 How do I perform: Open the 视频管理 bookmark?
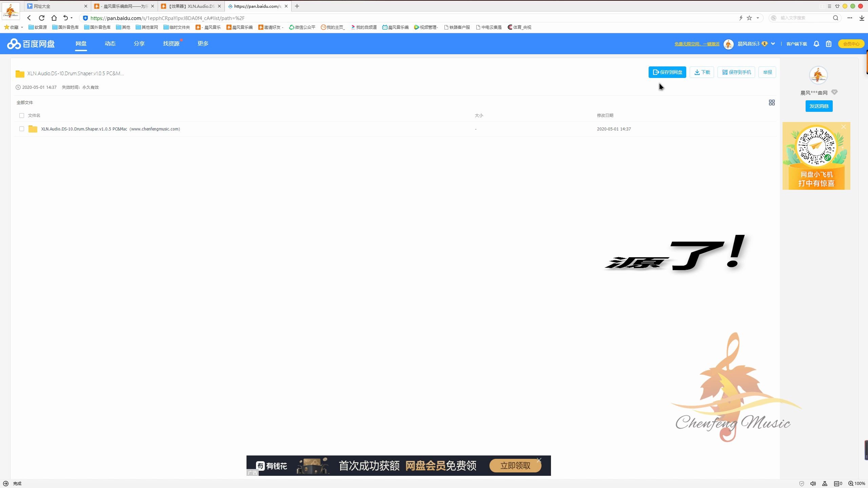[426, 27]
